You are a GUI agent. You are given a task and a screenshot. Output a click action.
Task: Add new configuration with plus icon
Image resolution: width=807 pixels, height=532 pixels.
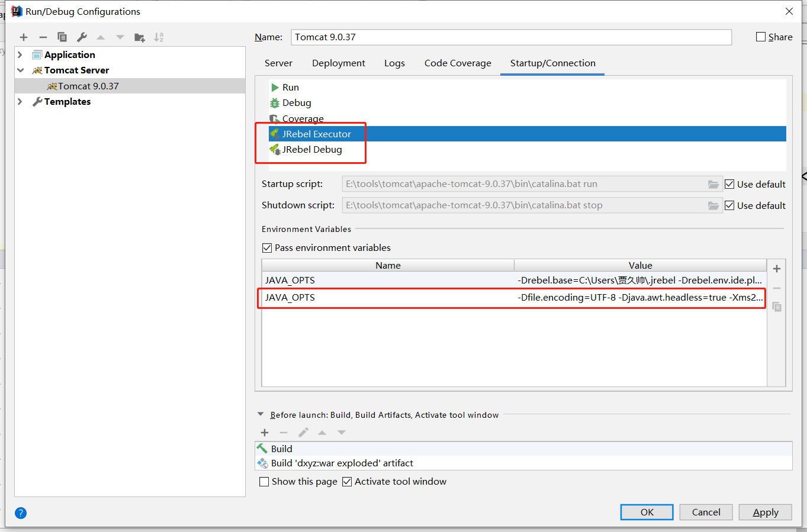pyautogui.click(x=24, y=37)
